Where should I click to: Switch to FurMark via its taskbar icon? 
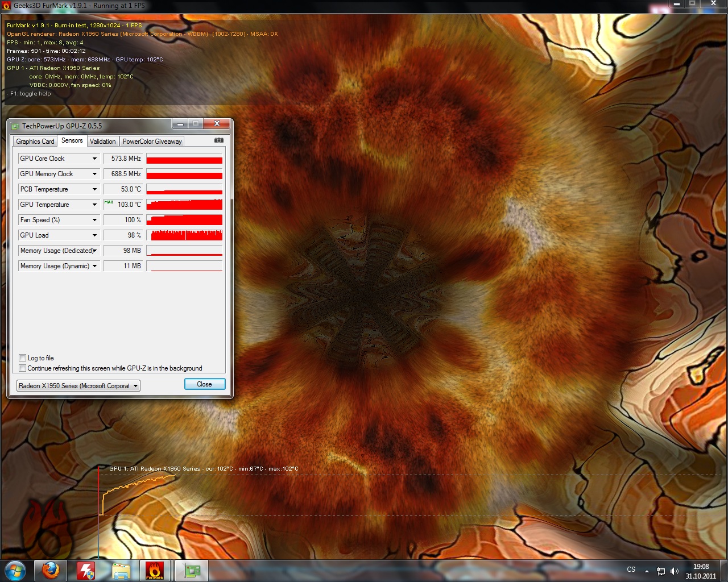(156, 570)
